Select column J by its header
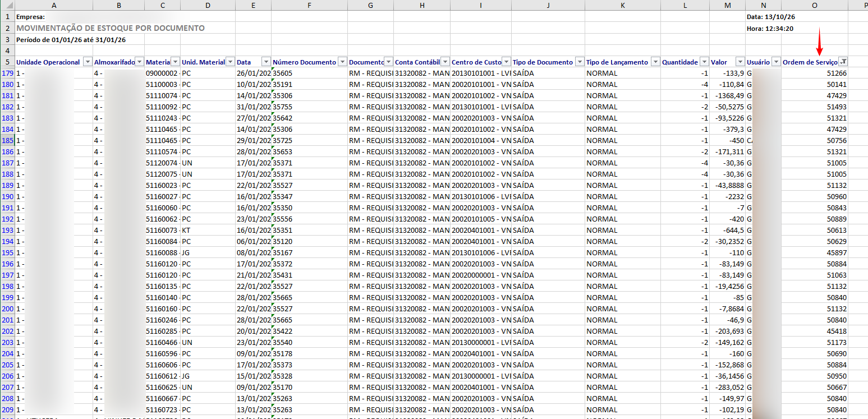 coord(548,5)
